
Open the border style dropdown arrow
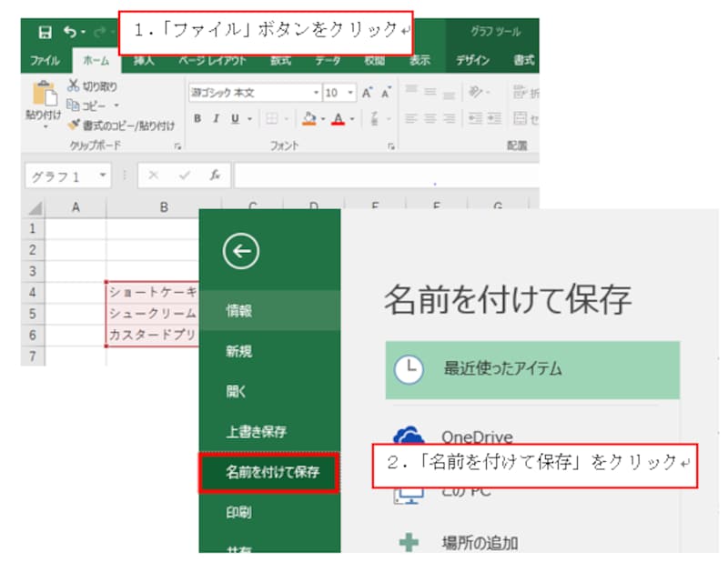[285, 118]
